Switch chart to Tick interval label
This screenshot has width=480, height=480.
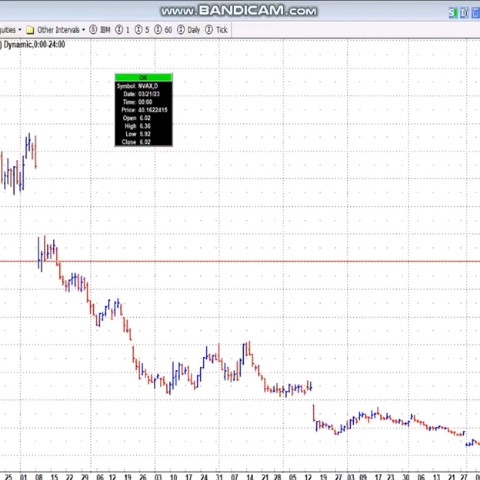pos(222,30)
